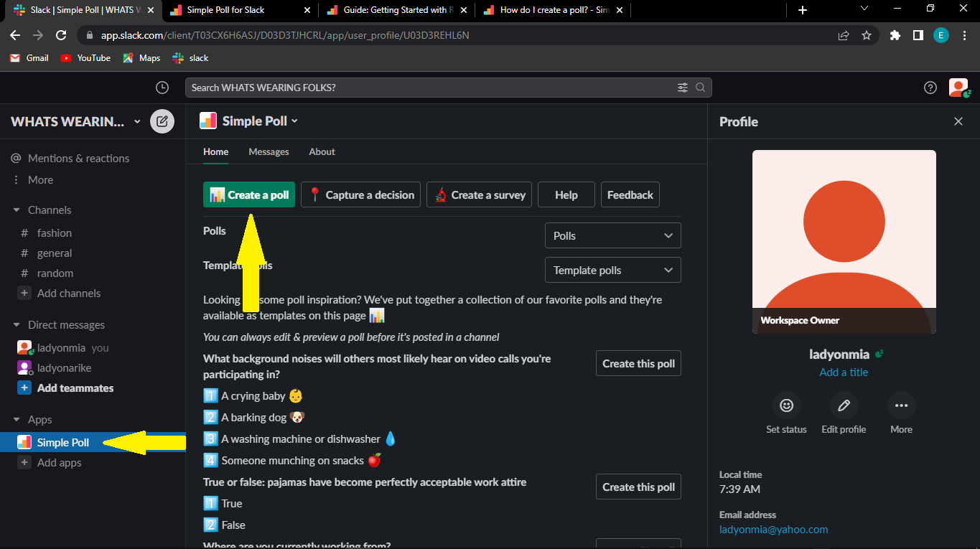Screen dimensions: 980x549
Task: Create the background noises poll
Action: coord(638,364)
